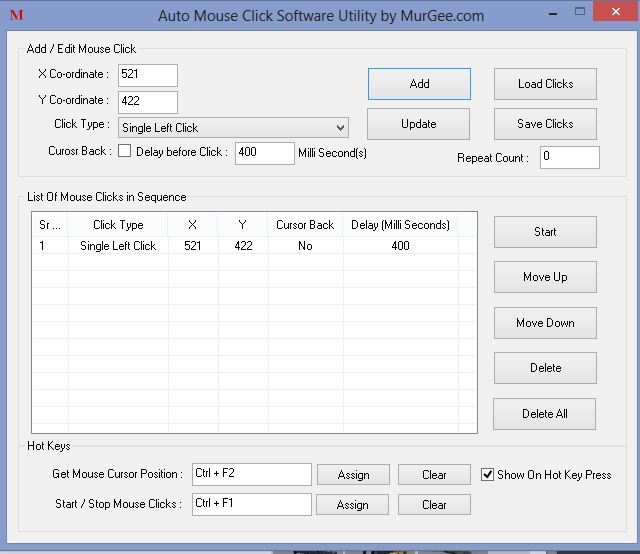Click the Sr column header
Screen dimensions: 640x554
click(x=50, y=225)
